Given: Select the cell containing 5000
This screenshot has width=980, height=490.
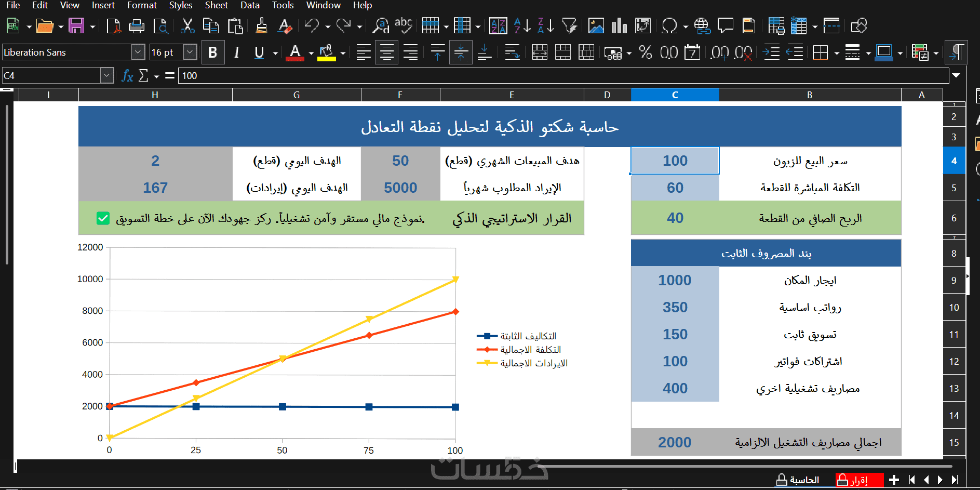Looking at the screenshot, I should 400,188.
